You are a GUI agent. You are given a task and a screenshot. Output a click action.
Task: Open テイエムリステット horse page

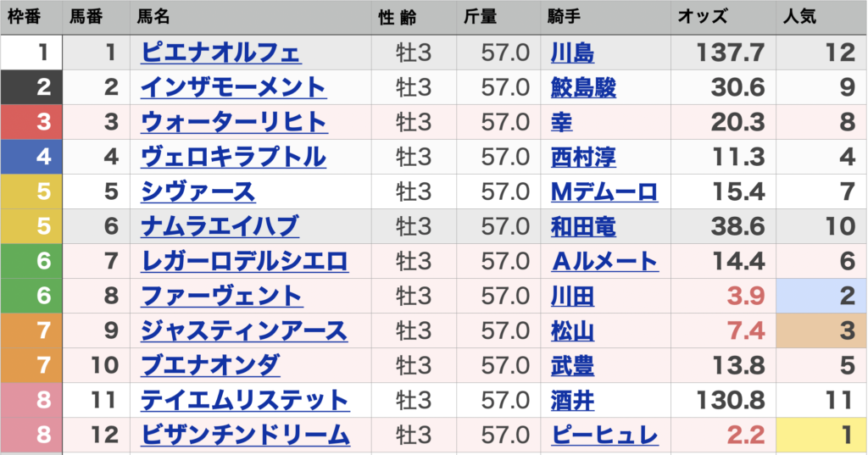point(245,400)
